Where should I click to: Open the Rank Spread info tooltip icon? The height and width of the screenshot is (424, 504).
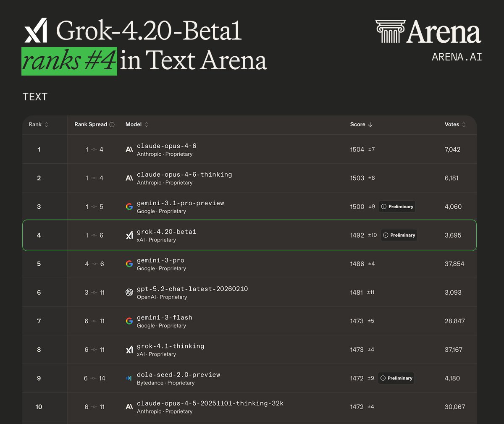click(x=113, y=124)
